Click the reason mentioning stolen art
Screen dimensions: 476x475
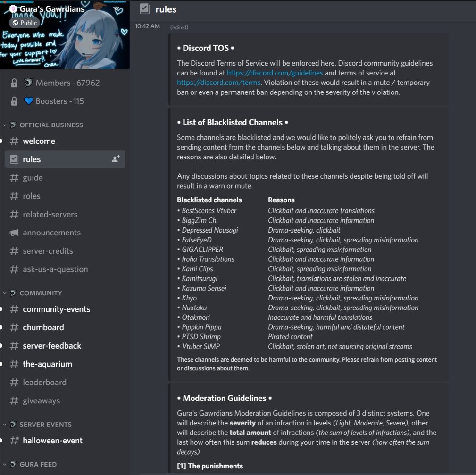point(340,347)
